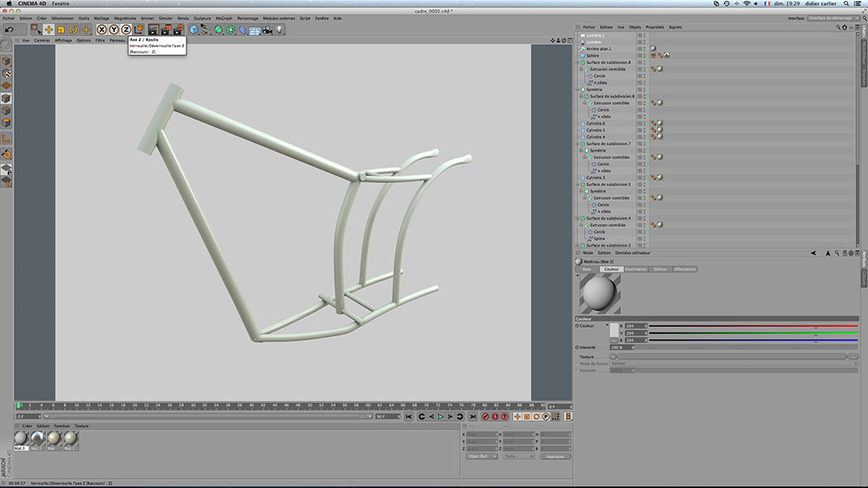Click the green subdivision surface generator icon
Screen dimensions: 868x488
pyautogui.click(x=219, y=30)
